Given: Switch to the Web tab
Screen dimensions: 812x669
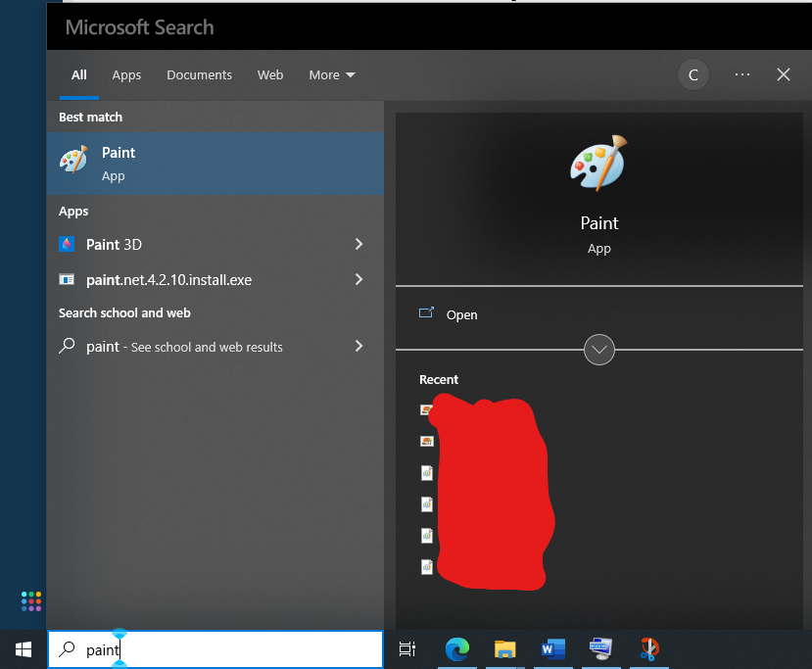Looking at the screenshot, I should point(269,75).
